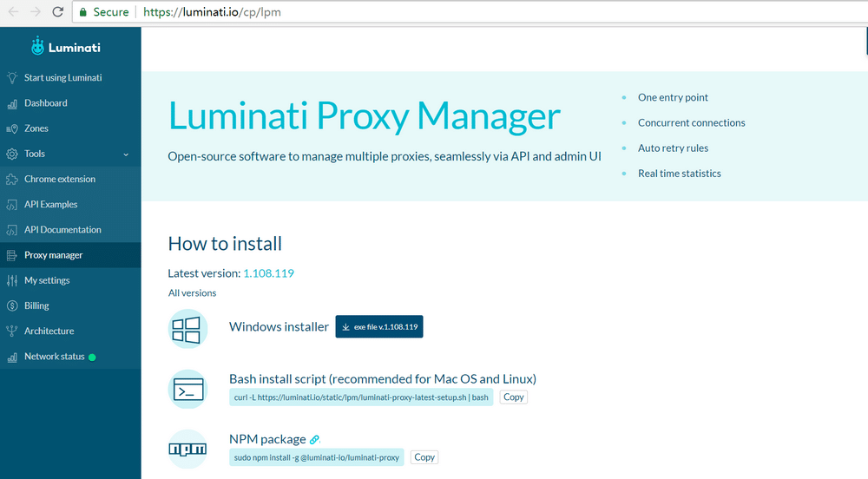
Task: Click the 'One entry point' bullet
Action: [673, 98]
